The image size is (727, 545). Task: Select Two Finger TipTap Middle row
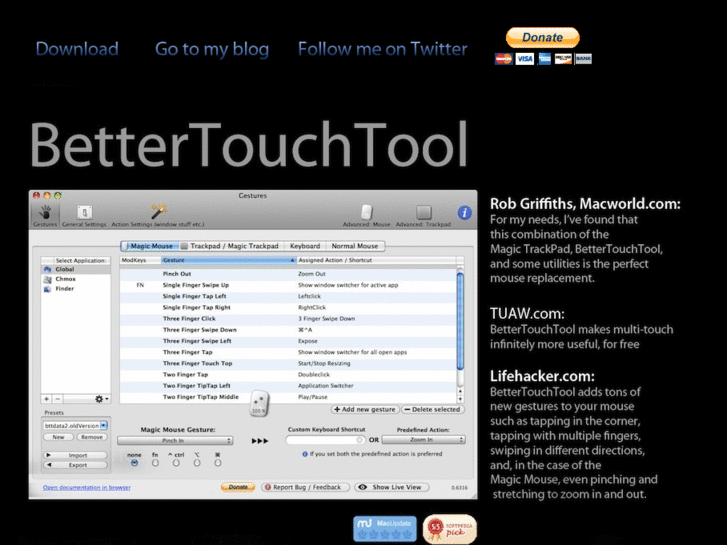[x=288, y=397]
